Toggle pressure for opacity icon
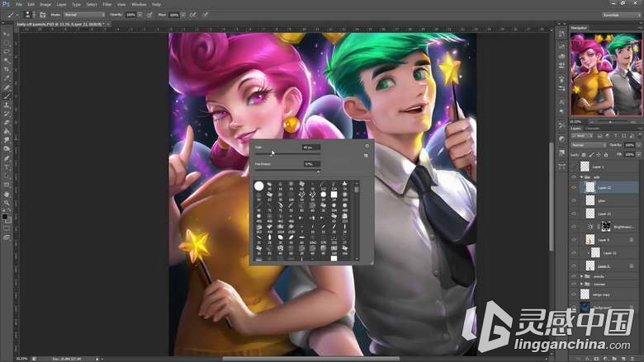This screenshot has width=644, height=362. tap(149, 15)
